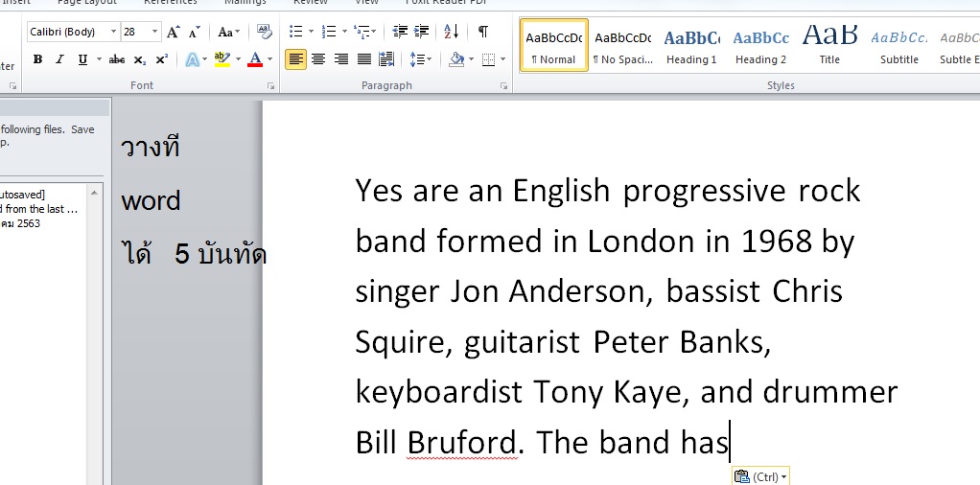
Task: Toggle Bold formatting
Action: pyautogui.click(x=38, y=59)
